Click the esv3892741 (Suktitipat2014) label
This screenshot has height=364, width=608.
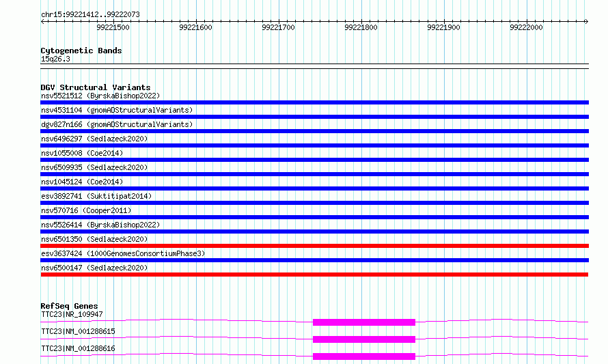point(96,196)
